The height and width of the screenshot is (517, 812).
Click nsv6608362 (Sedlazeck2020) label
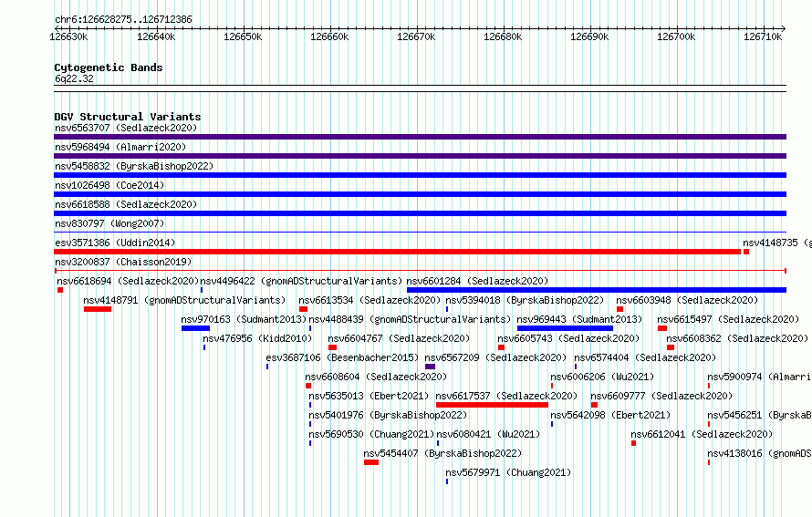point(737,338)
